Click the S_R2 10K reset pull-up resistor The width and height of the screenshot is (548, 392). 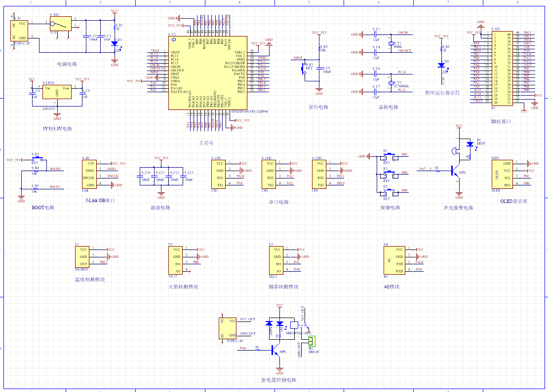[319, 48]
